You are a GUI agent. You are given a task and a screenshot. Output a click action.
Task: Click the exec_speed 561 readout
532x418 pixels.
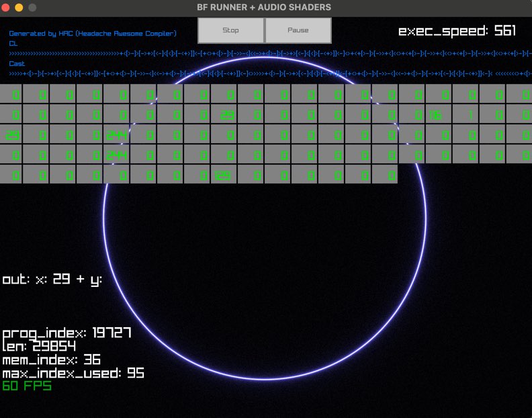tap(457, 31)
